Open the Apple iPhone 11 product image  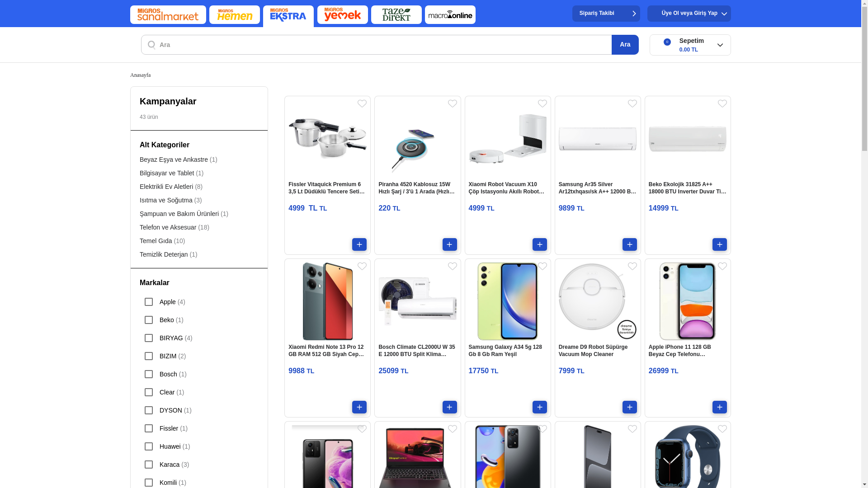(x=688, y=301)
